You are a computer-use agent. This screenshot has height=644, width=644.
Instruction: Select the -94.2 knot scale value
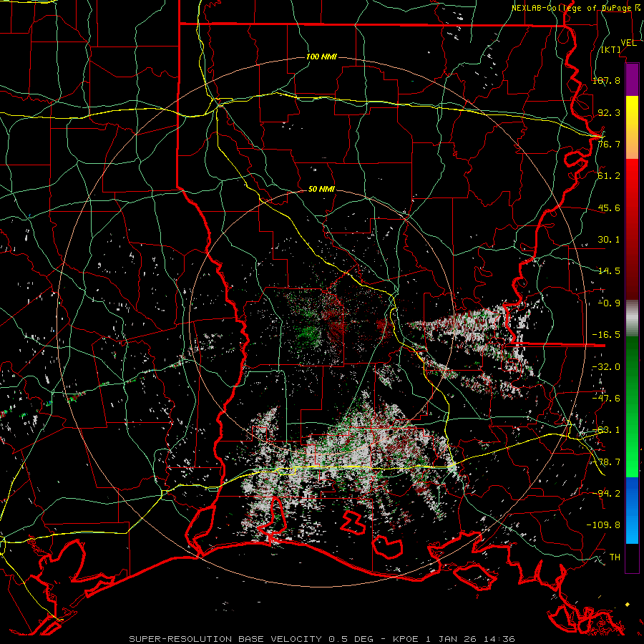click(x=606, y=494)
